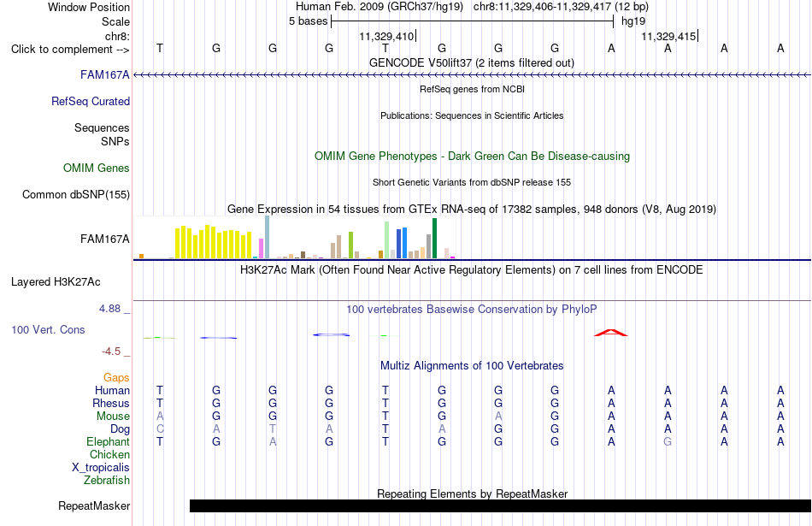Click the Rhesus species row label

[x=111, y=403]
